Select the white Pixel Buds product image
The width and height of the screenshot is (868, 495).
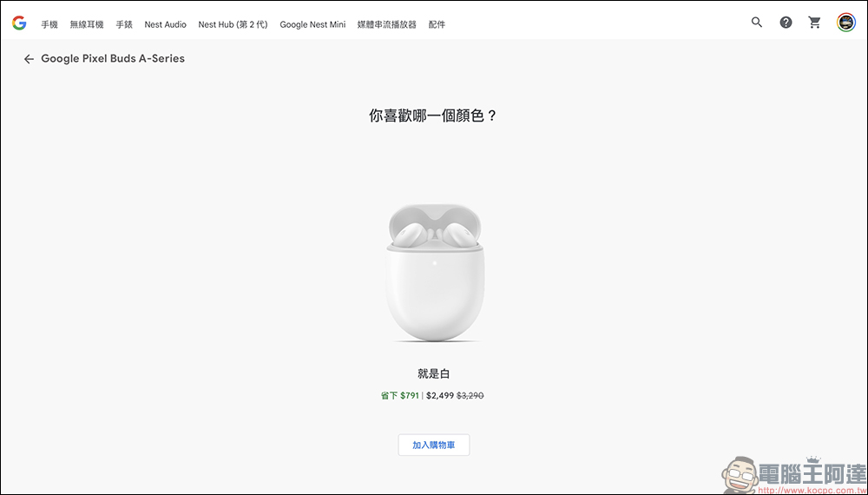pos(434,273)
